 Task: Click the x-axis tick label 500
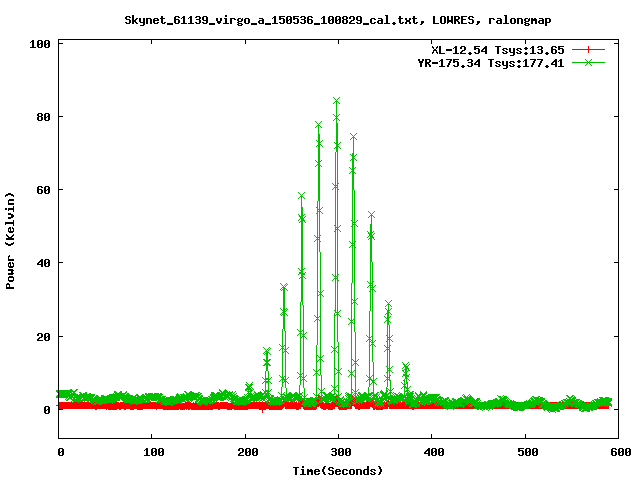coord(525,453)
